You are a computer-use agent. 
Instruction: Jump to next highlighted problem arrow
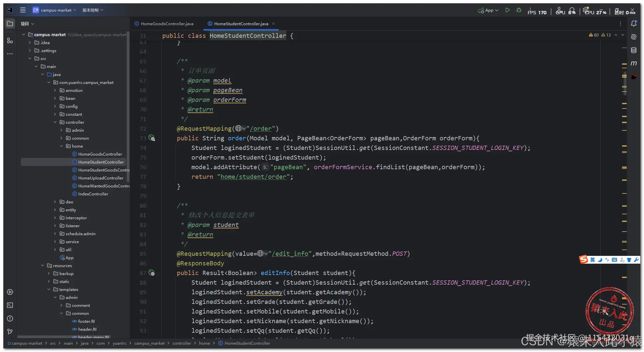623,35
